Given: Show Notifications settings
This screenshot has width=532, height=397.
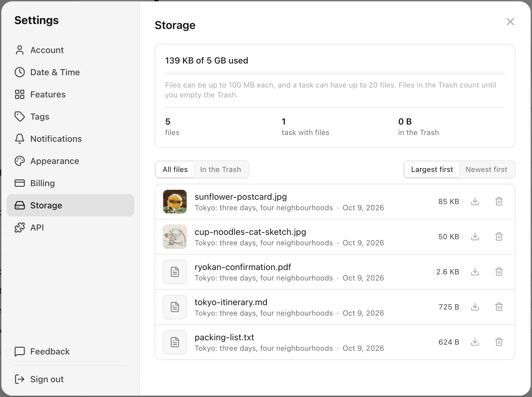Looking at the screenshot, I should pyautogui.click(x=71, y=139).
